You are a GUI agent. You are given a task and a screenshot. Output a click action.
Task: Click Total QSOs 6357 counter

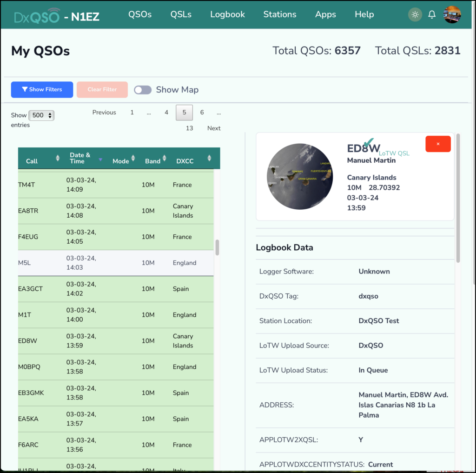point(316,51)
